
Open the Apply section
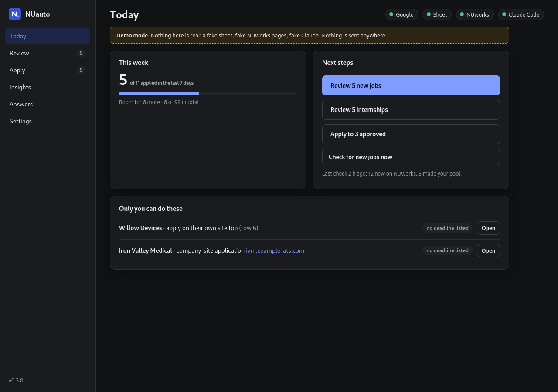click(x=48, y=70)
